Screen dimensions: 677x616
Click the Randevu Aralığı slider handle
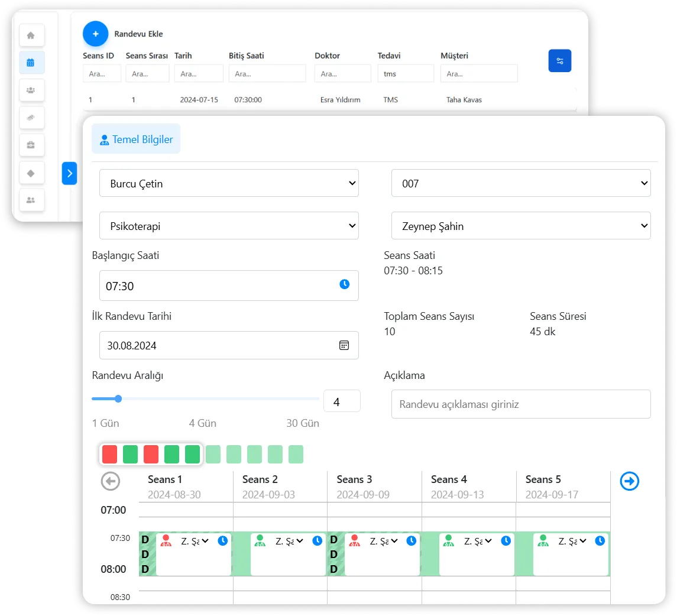(118, 398)
